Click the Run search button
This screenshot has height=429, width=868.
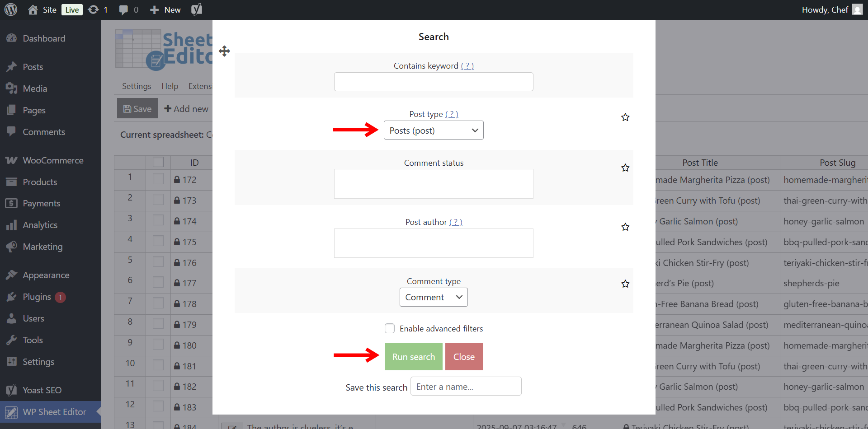(414, 357)
